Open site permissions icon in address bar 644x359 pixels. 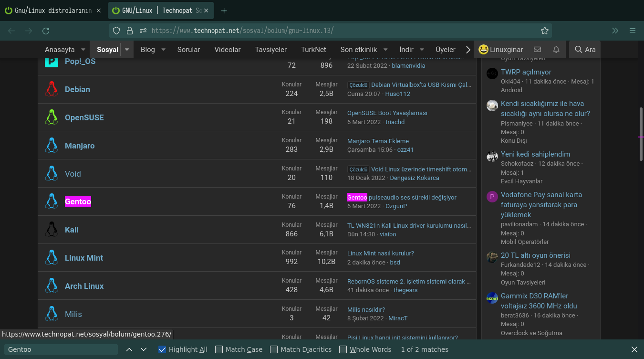tap(143, 31)
